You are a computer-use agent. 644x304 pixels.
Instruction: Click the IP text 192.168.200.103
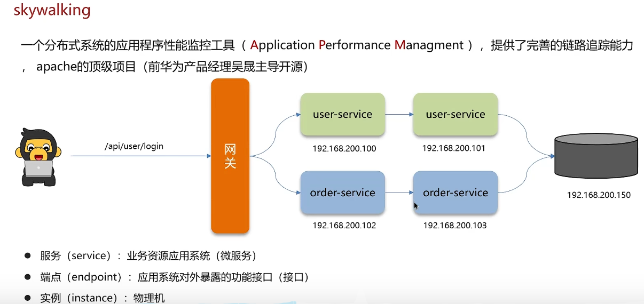pyautogui.click(x=455, y=226)
